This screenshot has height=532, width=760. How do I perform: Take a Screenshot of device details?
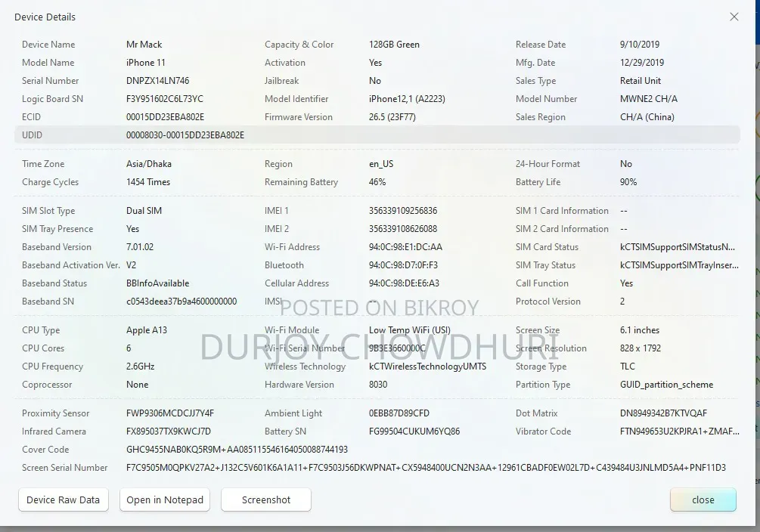pos(266,500)
